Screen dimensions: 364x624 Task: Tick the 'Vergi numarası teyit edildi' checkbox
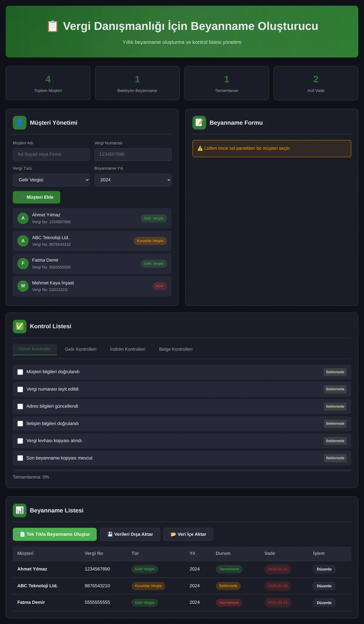click(20, 389)
